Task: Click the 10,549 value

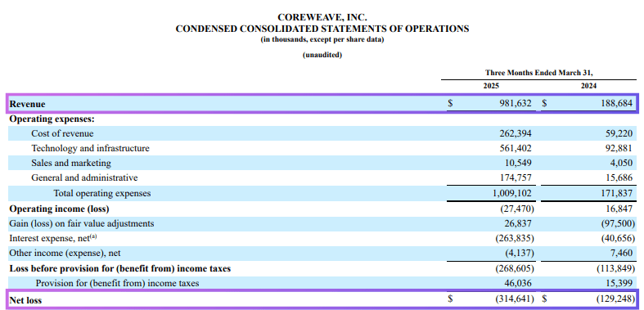Action: point(517,163)
